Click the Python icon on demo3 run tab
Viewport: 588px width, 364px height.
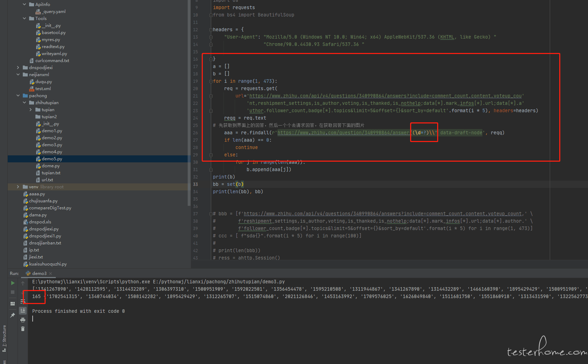pyautogui.click(x=28, y=273)
